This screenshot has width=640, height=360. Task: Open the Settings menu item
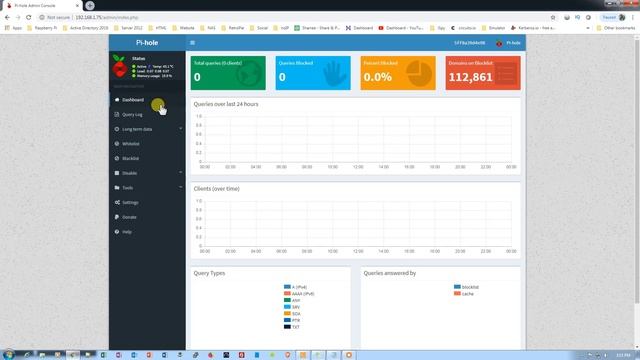(147, 202)
